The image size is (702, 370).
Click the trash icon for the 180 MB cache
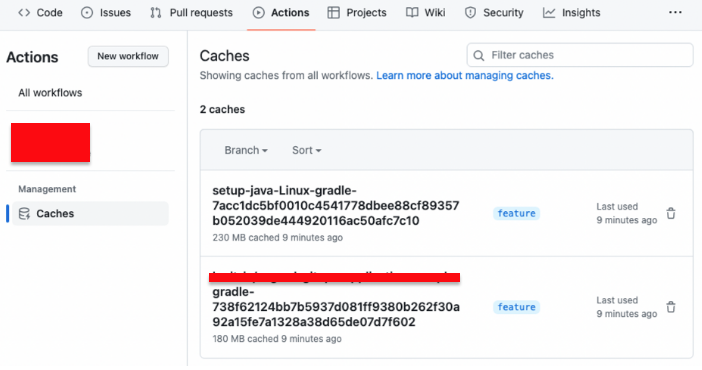(671, 307)
